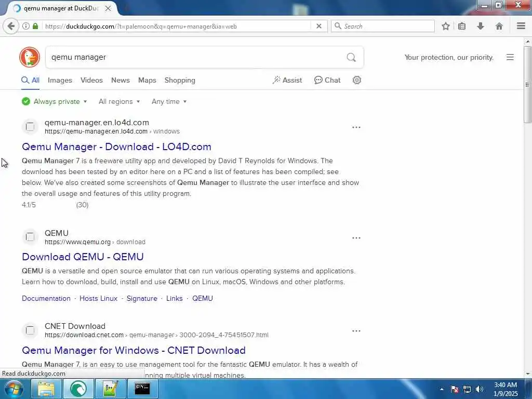
Task: Click the scrollbar down arrow
Action: pos(528,374)
